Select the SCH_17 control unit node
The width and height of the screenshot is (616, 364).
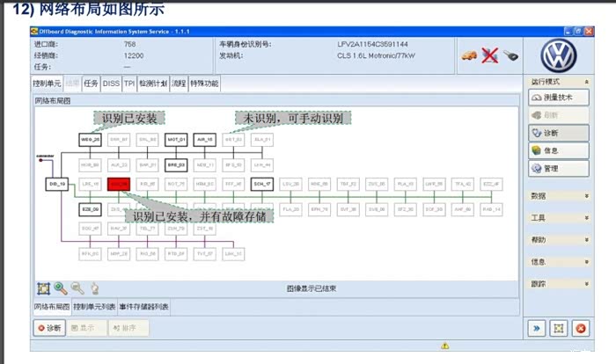click(262, 184)
